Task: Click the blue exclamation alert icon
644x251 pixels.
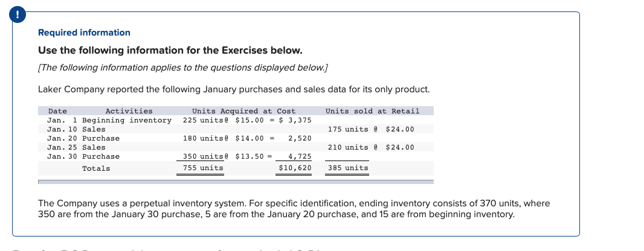Action: [x=18, y=14]
